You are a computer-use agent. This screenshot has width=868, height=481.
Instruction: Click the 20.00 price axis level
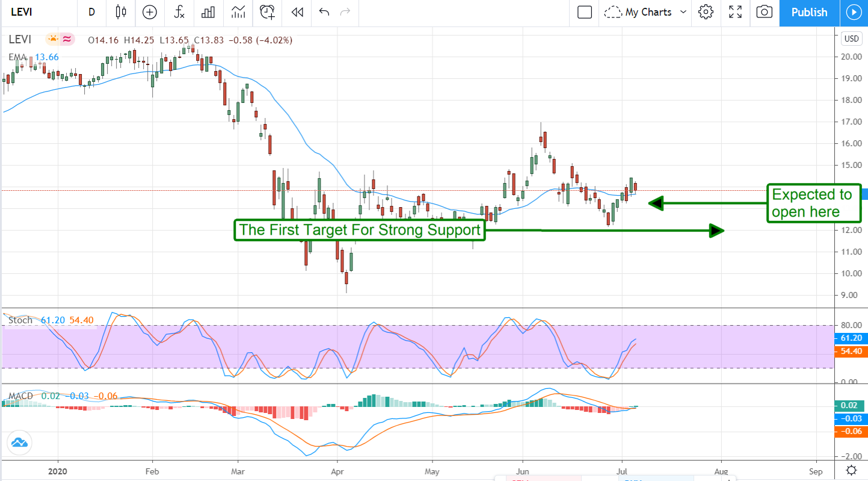[852, 57]
